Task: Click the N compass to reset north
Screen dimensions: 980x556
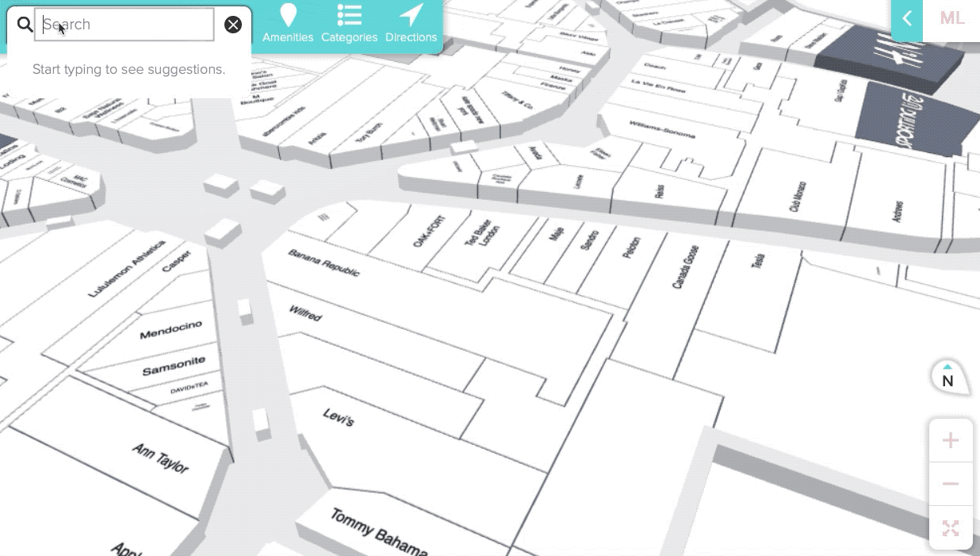Action: [948, 378]
